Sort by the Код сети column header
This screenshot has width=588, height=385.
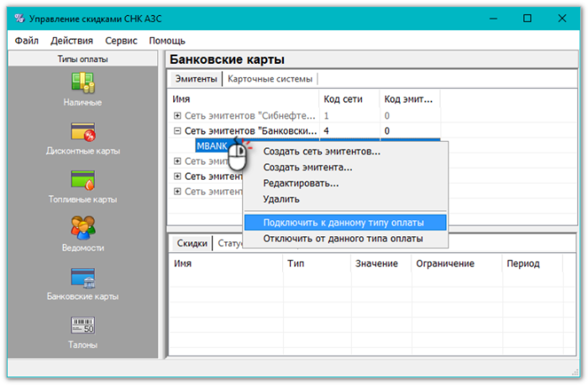pyautogui.click(x=343, y=99)
